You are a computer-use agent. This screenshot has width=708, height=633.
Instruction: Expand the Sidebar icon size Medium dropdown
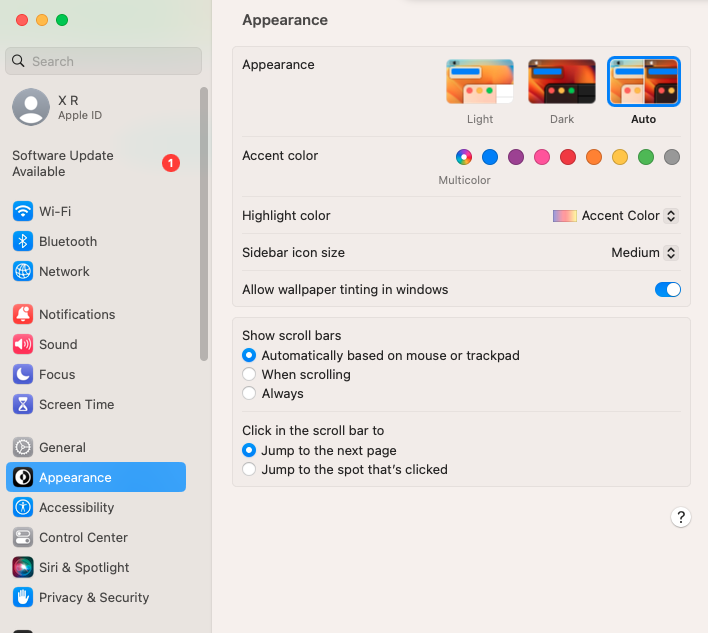pyautogui.click(x=644, y=253)
